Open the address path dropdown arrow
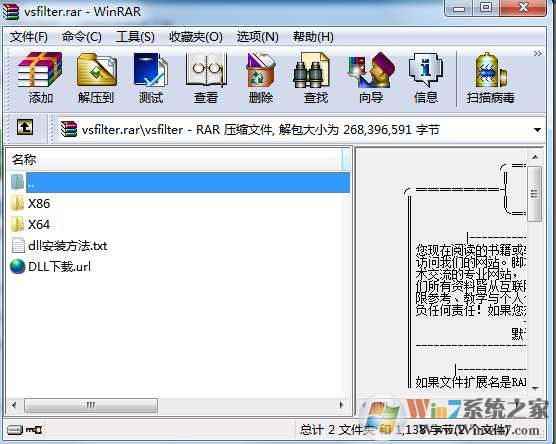The image size is (556, 444). point(538,130)
